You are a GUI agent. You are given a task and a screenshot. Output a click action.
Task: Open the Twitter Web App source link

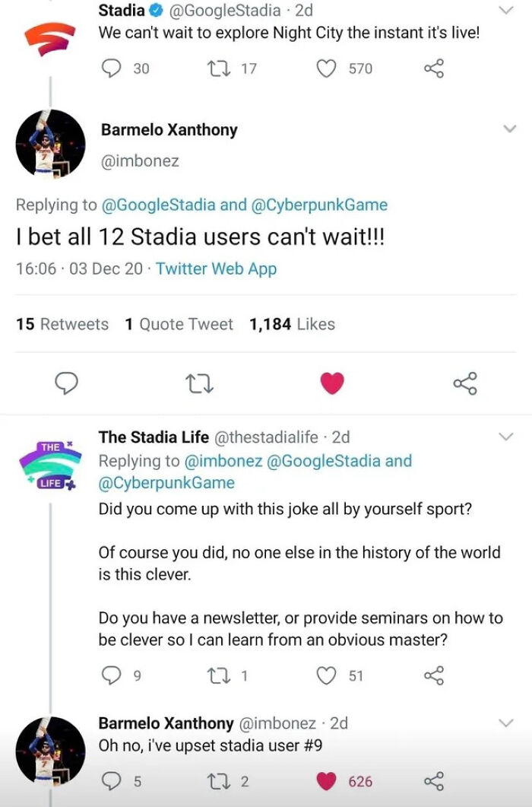[215, 268]
